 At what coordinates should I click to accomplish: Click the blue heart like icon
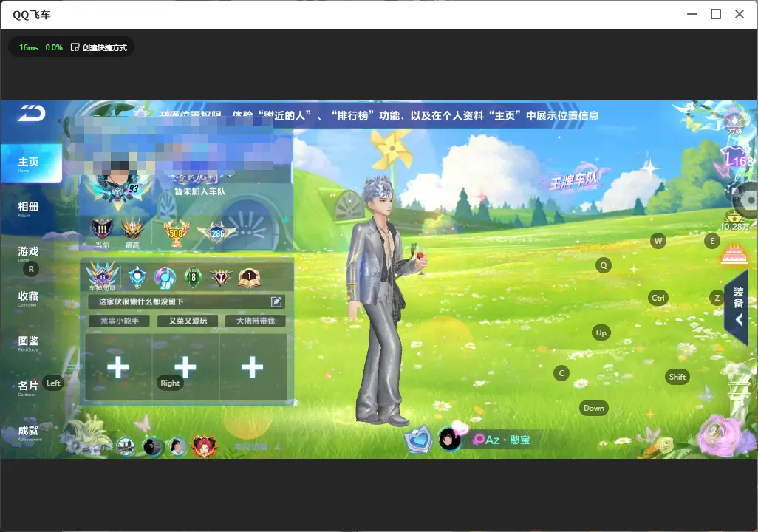(418, 439)
